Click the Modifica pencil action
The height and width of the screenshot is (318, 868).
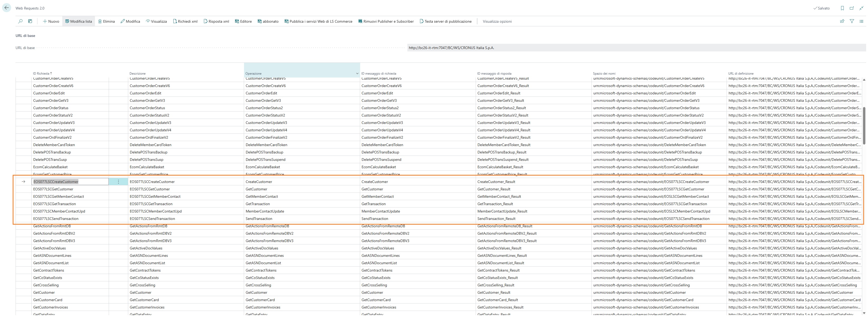tap(130, 21)
